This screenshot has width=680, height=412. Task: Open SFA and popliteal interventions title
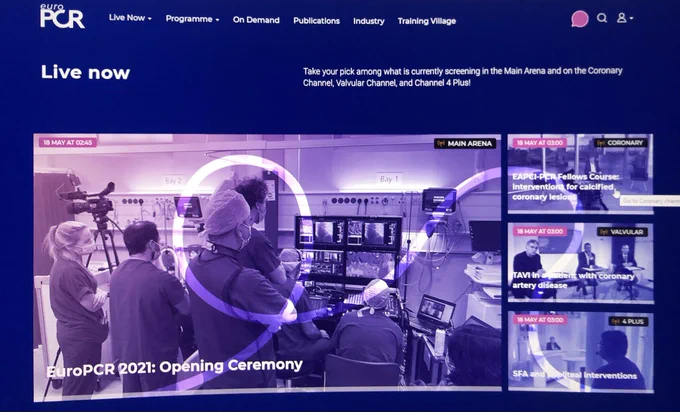[575, 375]
